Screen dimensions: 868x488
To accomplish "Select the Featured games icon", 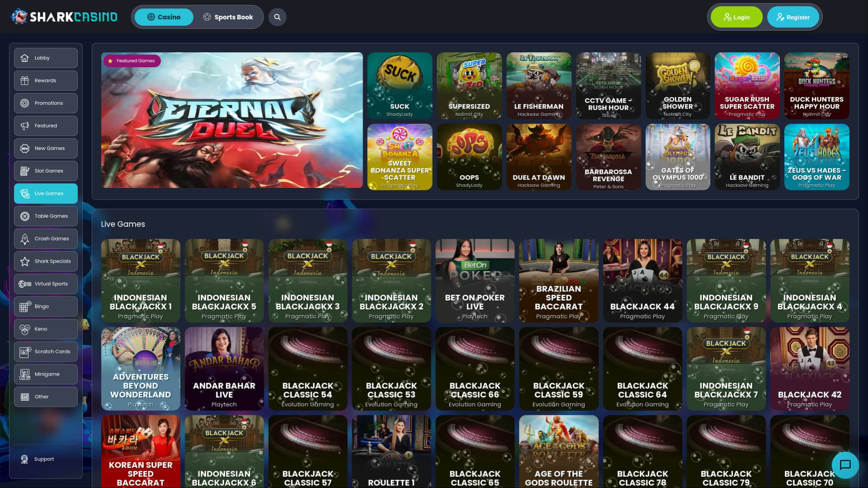I will 25,126.
